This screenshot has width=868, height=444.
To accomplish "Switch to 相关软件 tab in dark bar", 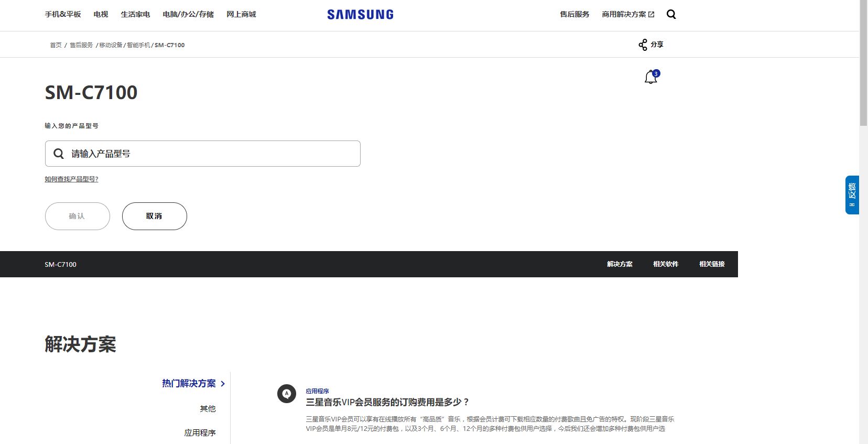I will coord(666,264).
